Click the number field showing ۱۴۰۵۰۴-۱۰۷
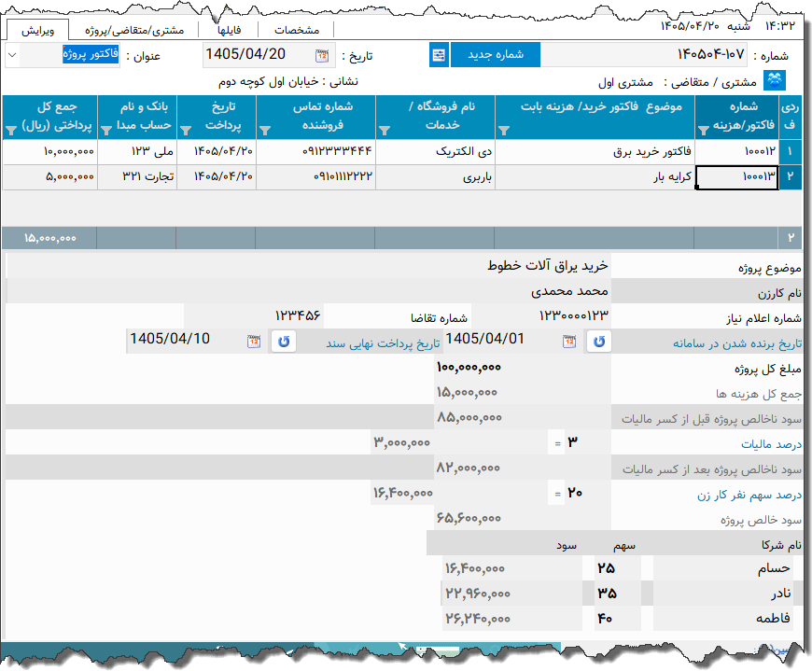The width and height of the screenshot is (812, 671). tap(644, 55)
